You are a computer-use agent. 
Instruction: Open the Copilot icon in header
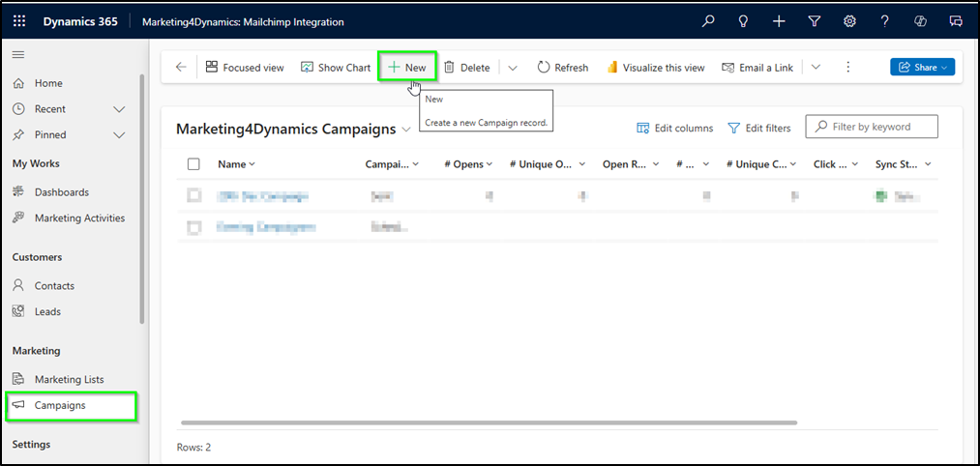click(x=920, y=21)
